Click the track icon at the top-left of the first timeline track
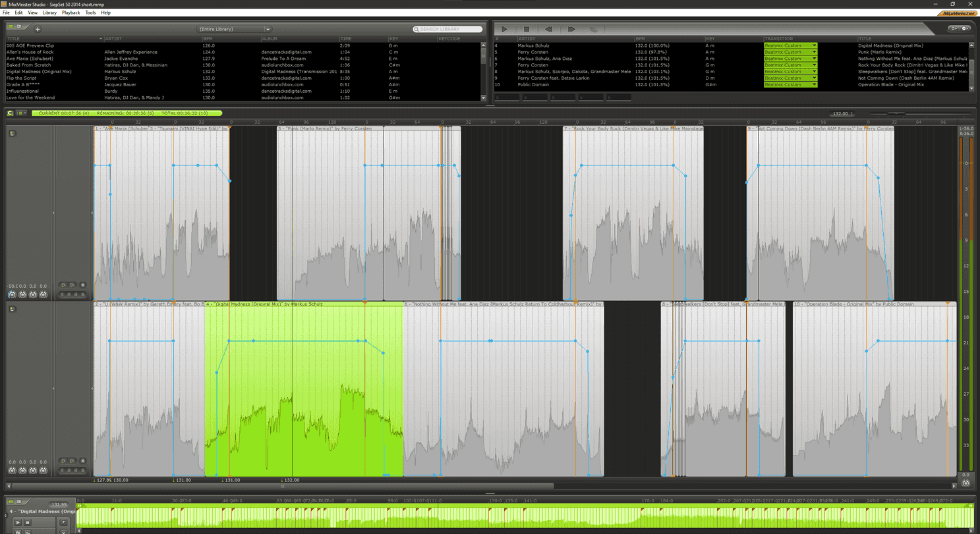 tap(13, 134)
